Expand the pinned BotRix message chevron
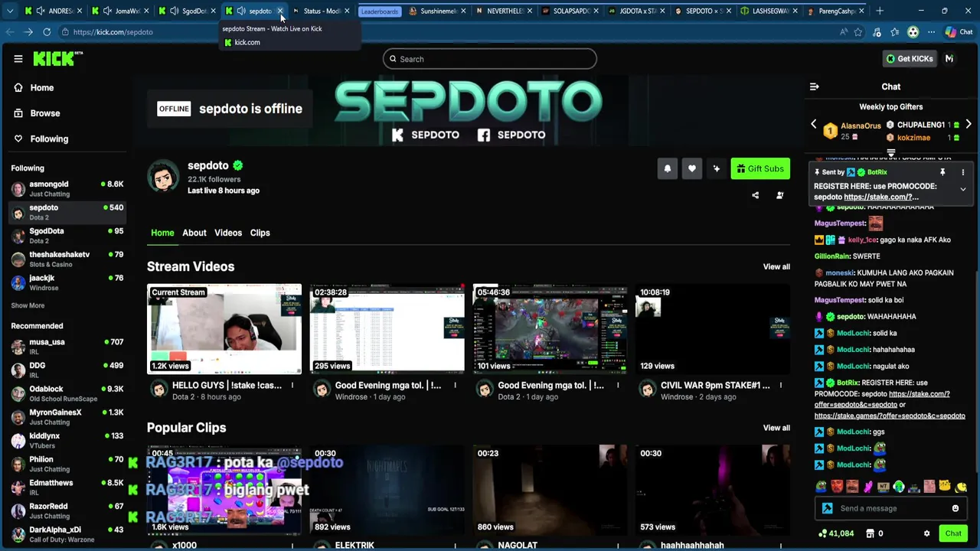 (962, 189)
